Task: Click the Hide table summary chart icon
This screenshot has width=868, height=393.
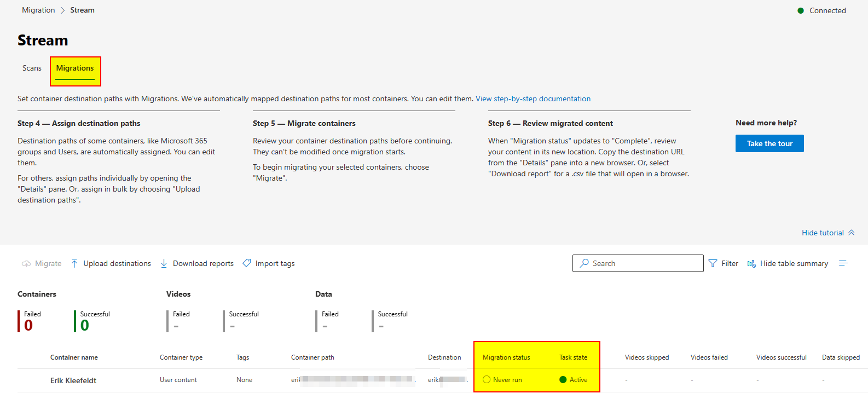Action: tap(751, 263)
